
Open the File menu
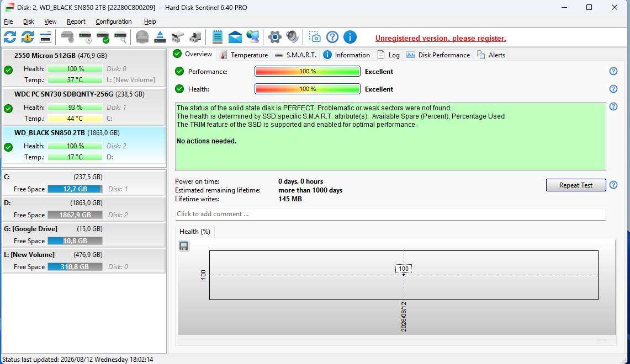(8, 22)
